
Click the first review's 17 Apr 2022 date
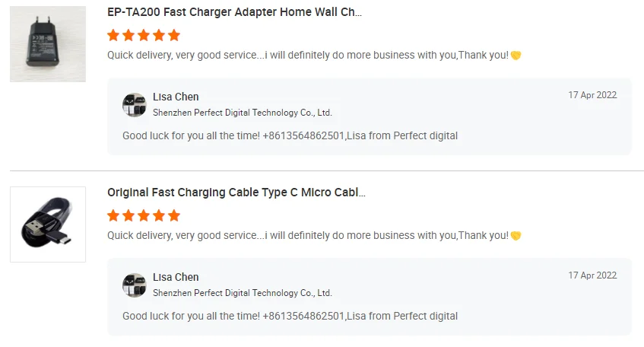[592, 95]
